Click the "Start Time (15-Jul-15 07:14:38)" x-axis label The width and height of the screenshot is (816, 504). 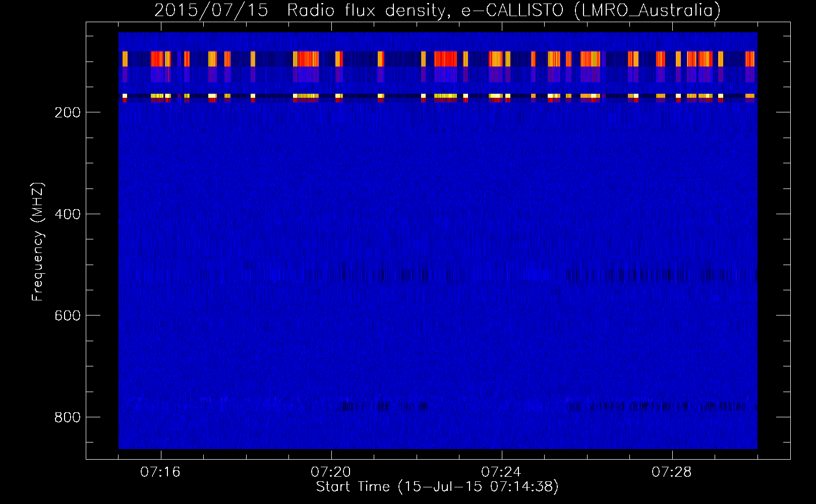coord(437,487)
